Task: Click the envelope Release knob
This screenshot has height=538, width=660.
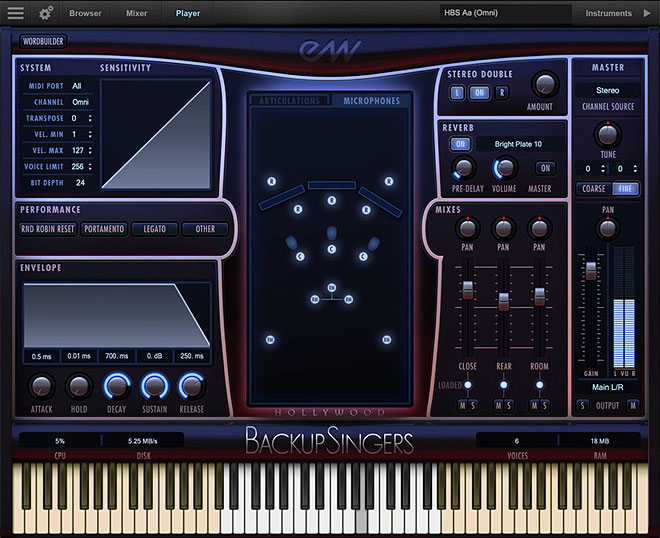Action: point(191,386)
